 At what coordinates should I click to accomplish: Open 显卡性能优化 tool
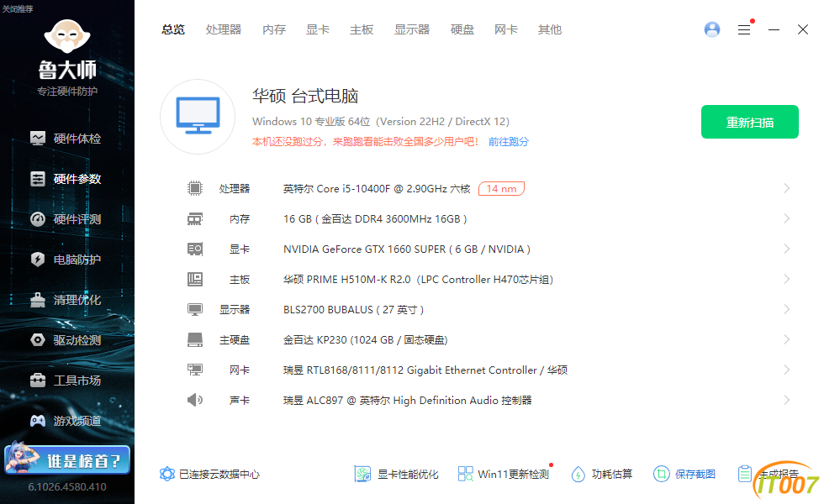click(x=396, y=474)
